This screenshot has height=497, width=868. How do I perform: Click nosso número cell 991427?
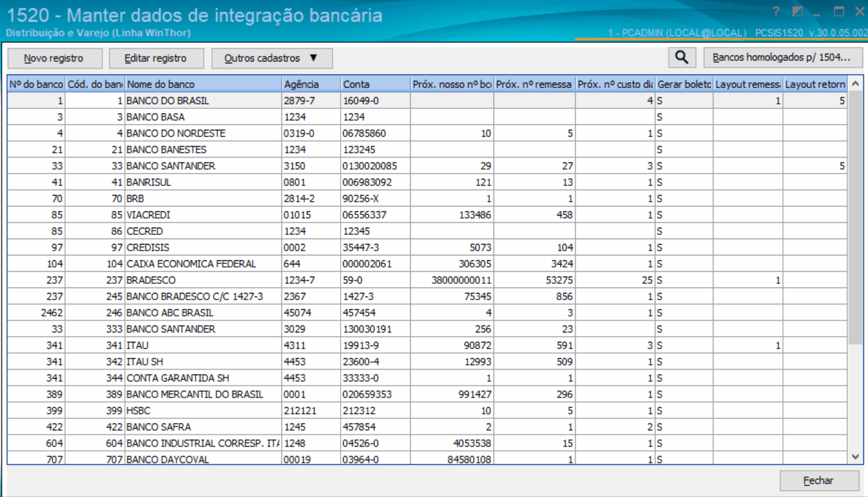452,394
